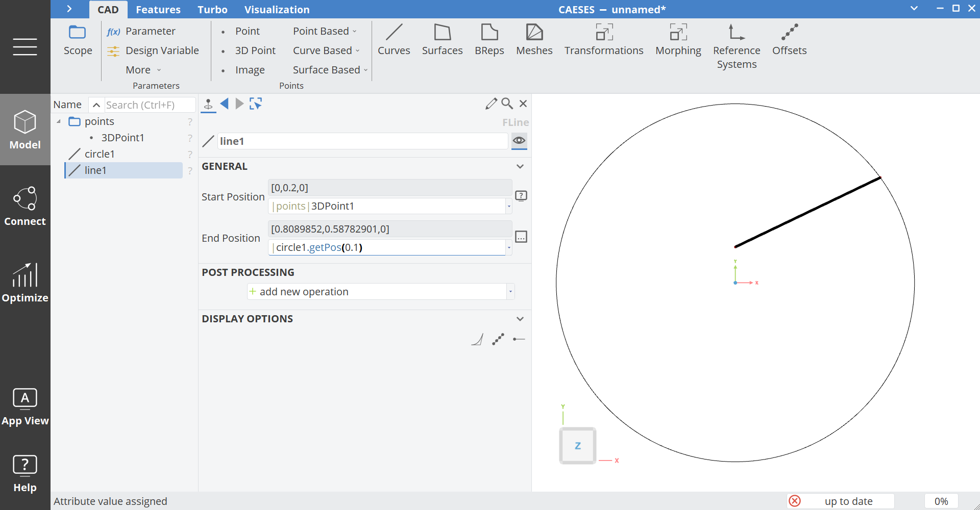Open the Surfaces tool group
This screenshot has width=980, height=510.
[x=442, y=40]
